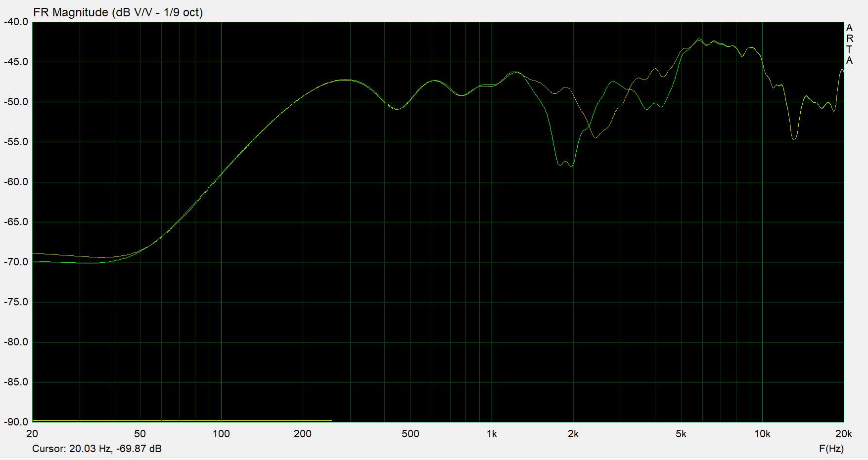Click the -40.0 dB axis label
Image resolution: width=868 pixels, height=460 pixels.
(16, 22)
